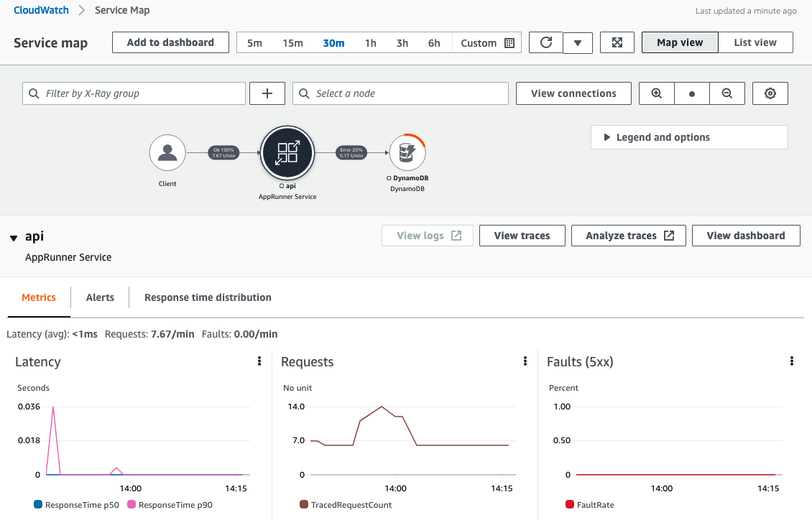Focus the Select a node search field
The height and width of the screenshot is (520, 812).
click(x=400, y=93)
